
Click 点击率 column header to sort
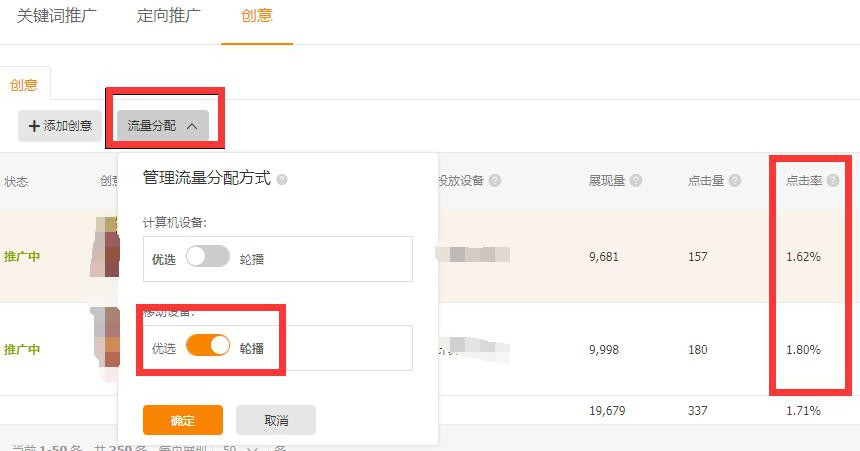804,181
